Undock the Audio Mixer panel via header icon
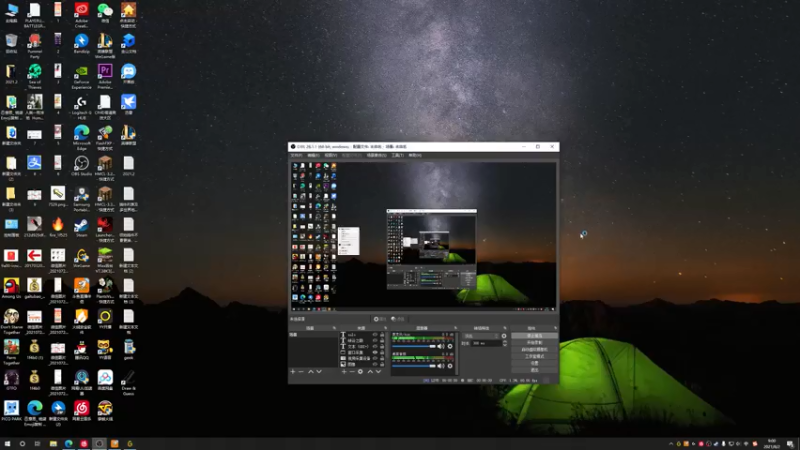 click(456, 328)
